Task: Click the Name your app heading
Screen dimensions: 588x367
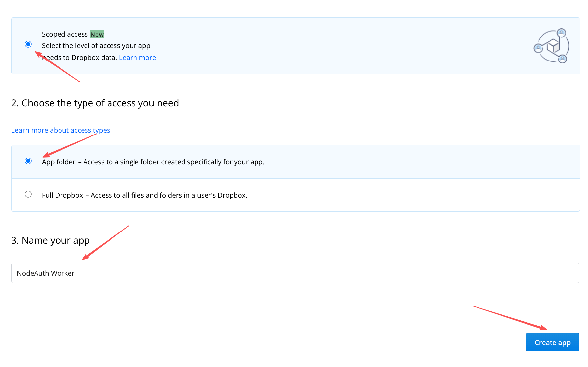Action: click(x=50, y=240)
